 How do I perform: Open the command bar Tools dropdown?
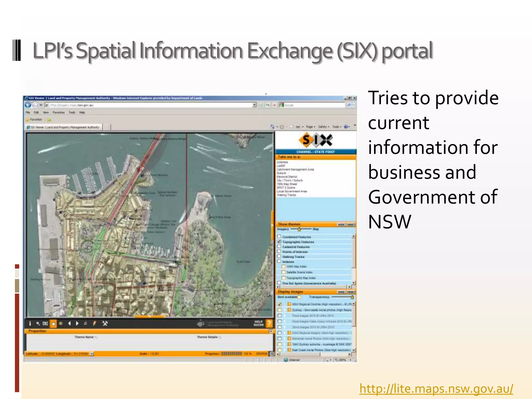pyautogui.click(x=337, y=127)
